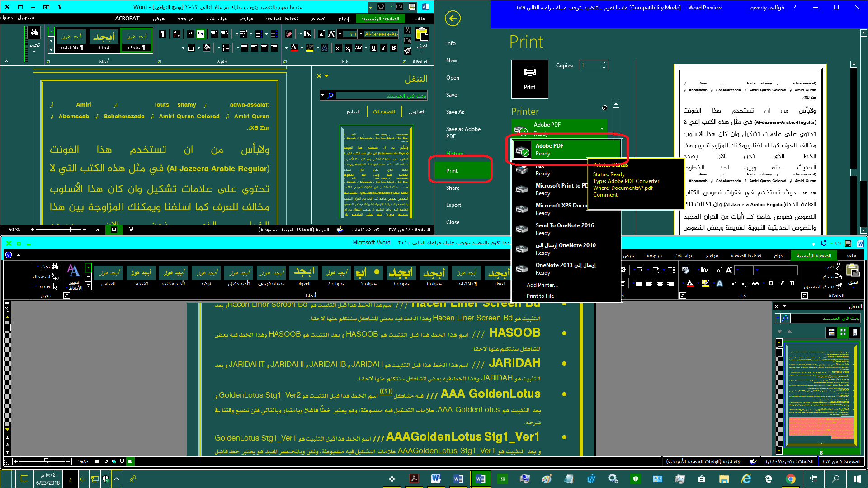Screen dimensions: 868x488
Task: Click the big Print button with printer icon
Action: click(x=529, y=79)
